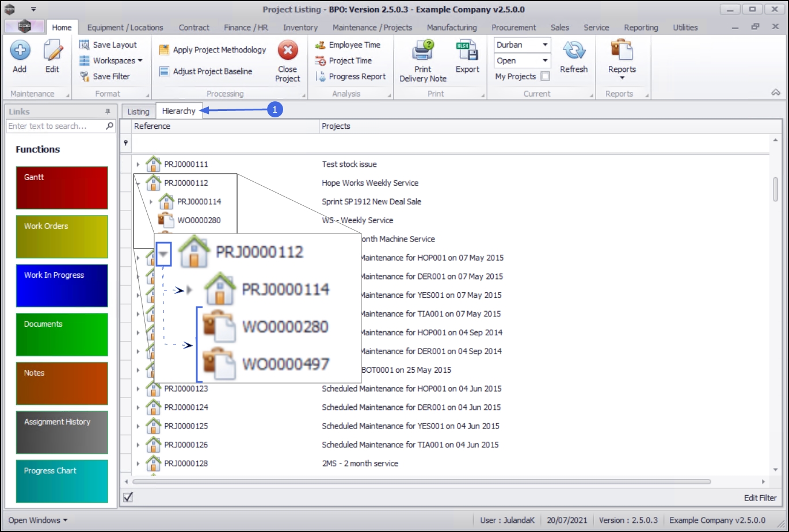
Task: Expand project PRJ0000111 tree node
Action: pyautogui.click(x=138, y=164)
